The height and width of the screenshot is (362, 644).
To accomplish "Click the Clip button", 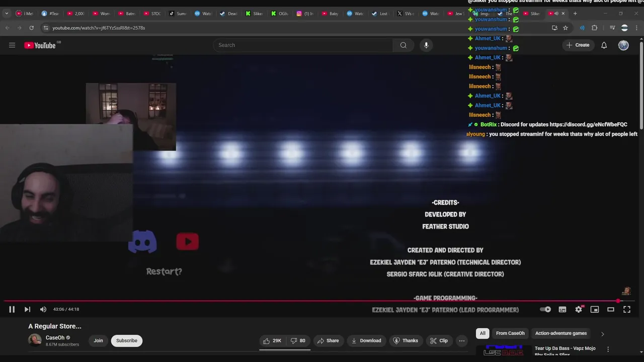I will click(x=439, y=341).
